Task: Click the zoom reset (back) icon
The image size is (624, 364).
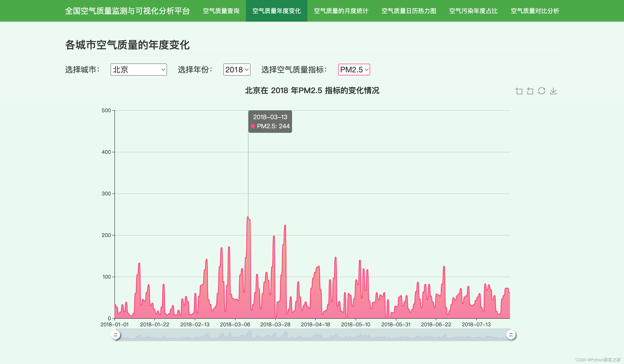Action: 530,91
